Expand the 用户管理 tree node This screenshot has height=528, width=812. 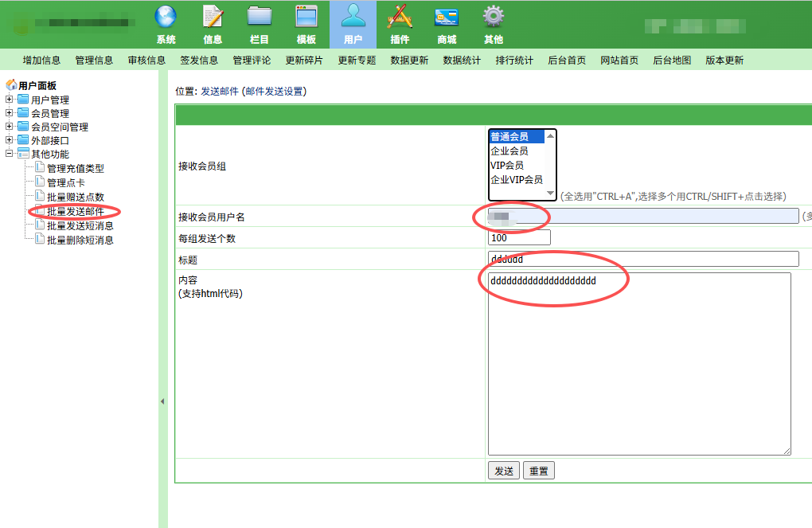tap(9, 99)
